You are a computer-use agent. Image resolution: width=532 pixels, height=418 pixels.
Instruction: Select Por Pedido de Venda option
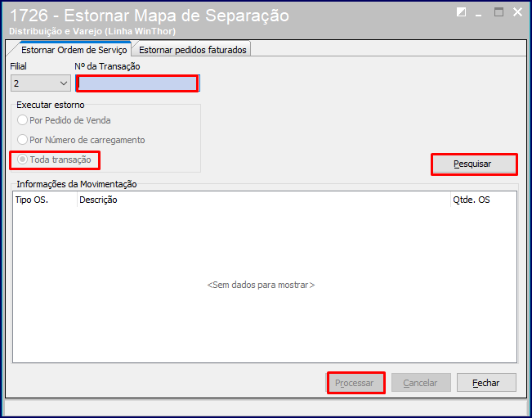tap(64, 120)
